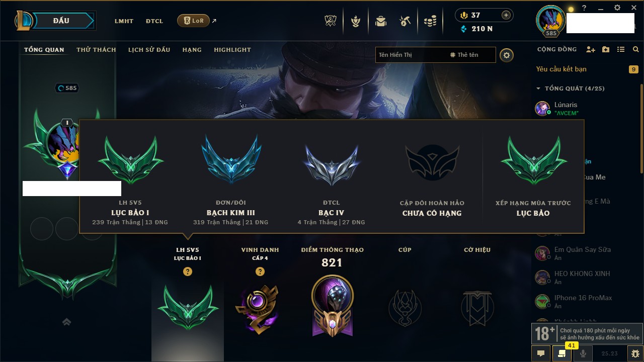Open the Yêu cầu kết bạn requests
Viewport: 644px width, 362px height.
tap(561, 69)
